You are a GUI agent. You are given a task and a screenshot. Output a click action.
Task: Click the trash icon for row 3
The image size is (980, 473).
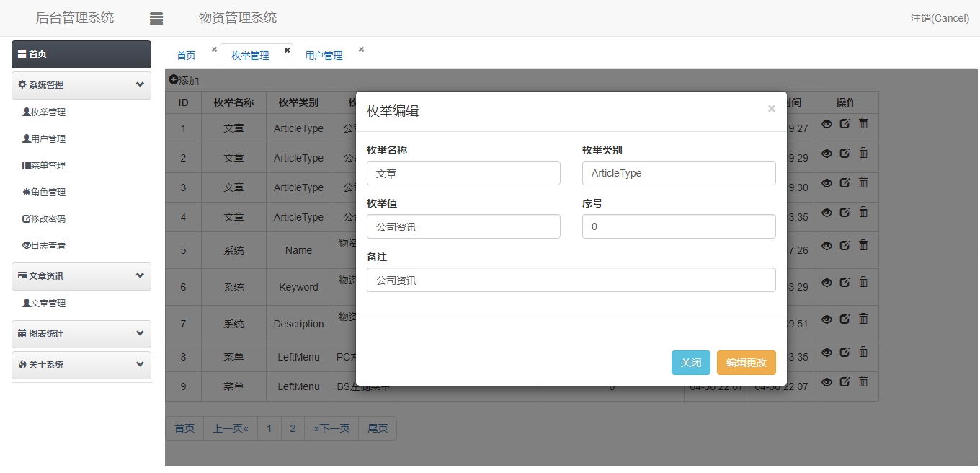point(863,182)
